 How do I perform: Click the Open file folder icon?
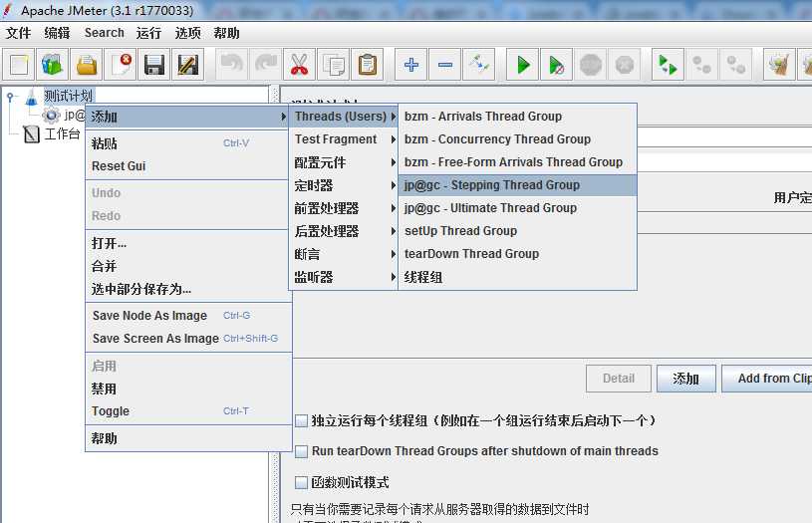pos(86,65)
